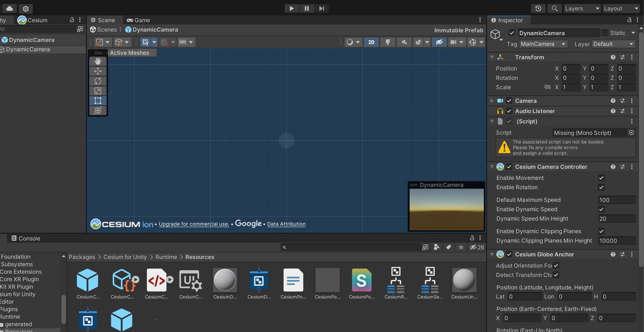Open the Tag MainCamera dropdown
Screen dimensions: 644x332
(x=543, y=44)
